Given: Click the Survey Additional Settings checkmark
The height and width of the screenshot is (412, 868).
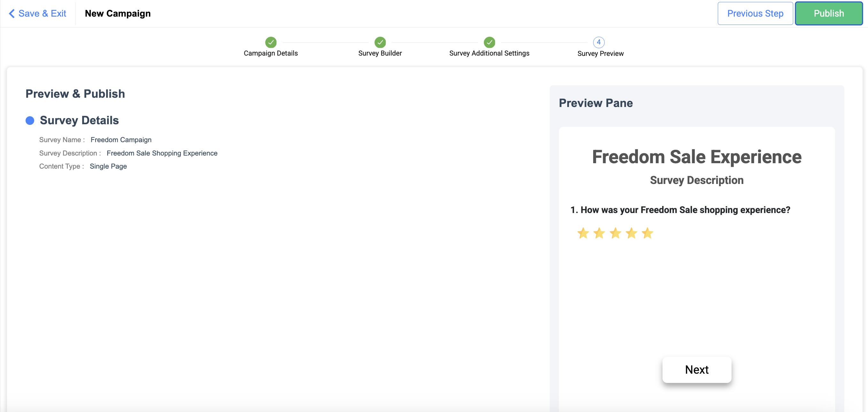Looking at the screenshot, I should [x=489, y=42].
